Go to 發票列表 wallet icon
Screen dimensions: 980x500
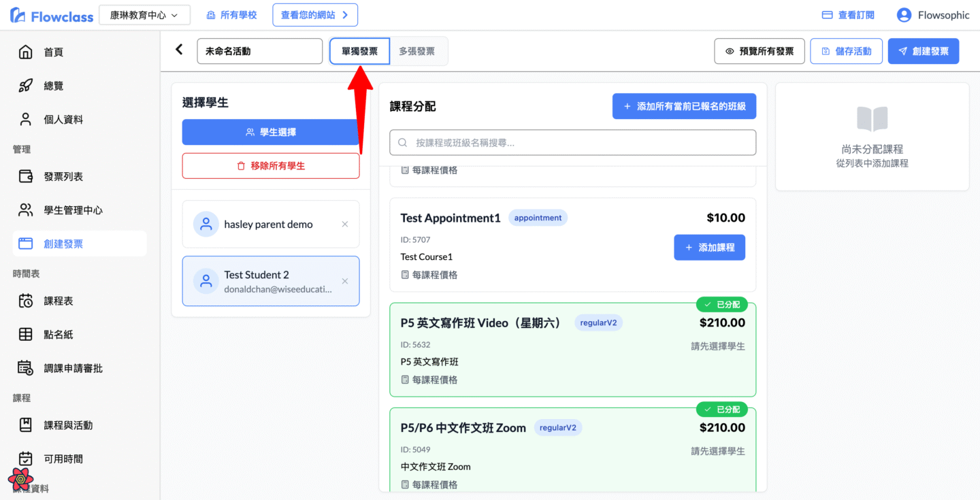coord(26,177)
